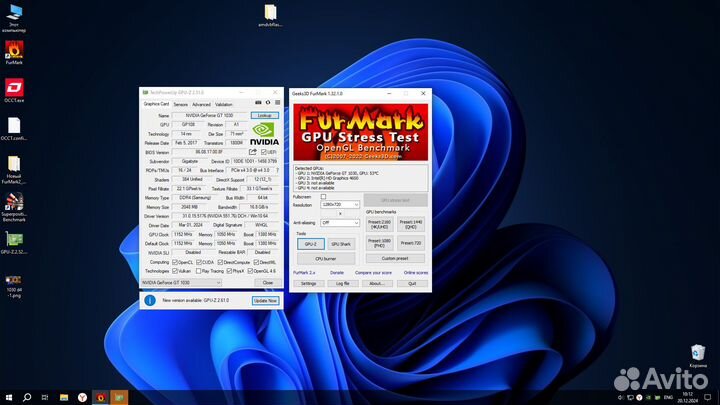Open the Recycle Bin desktop icon
720x405 pixels.
click(698, 356)
